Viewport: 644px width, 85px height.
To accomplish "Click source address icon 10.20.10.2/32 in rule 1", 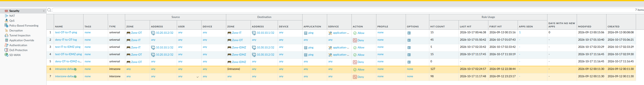I will coord(153,33).
